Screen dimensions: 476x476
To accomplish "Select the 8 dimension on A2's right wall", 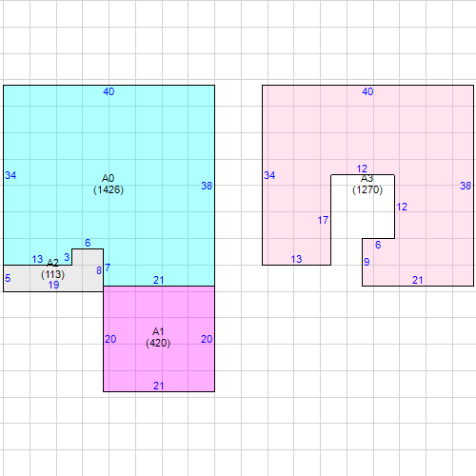I will coord(99,270).
